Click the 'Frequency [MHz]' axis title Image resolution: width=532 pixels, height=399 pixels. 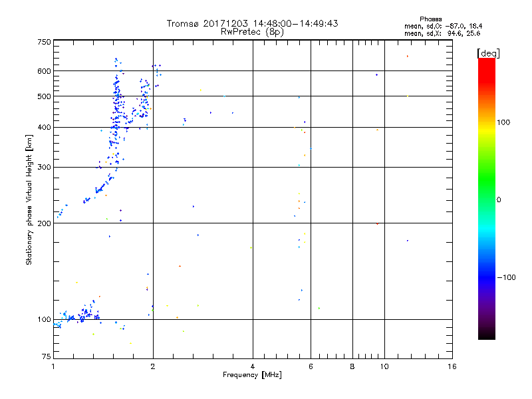252,375
